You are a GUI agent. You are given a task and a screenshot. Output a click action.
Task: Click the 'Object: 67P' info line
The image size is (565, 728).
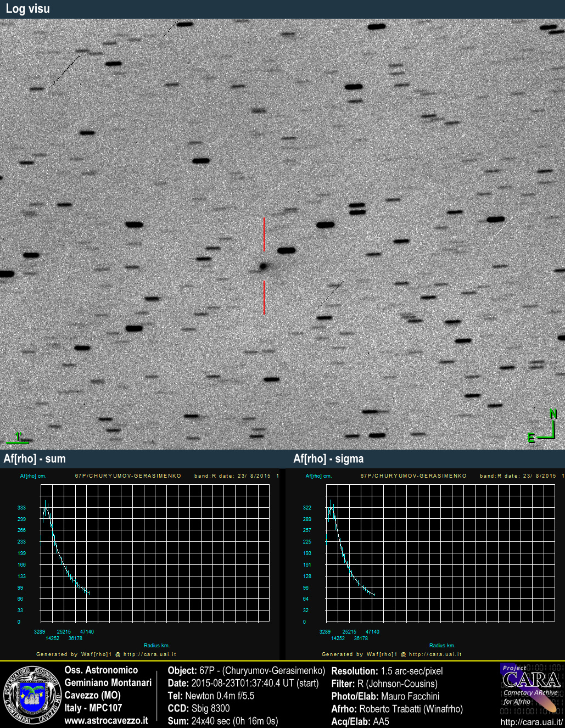coord(246,671)
